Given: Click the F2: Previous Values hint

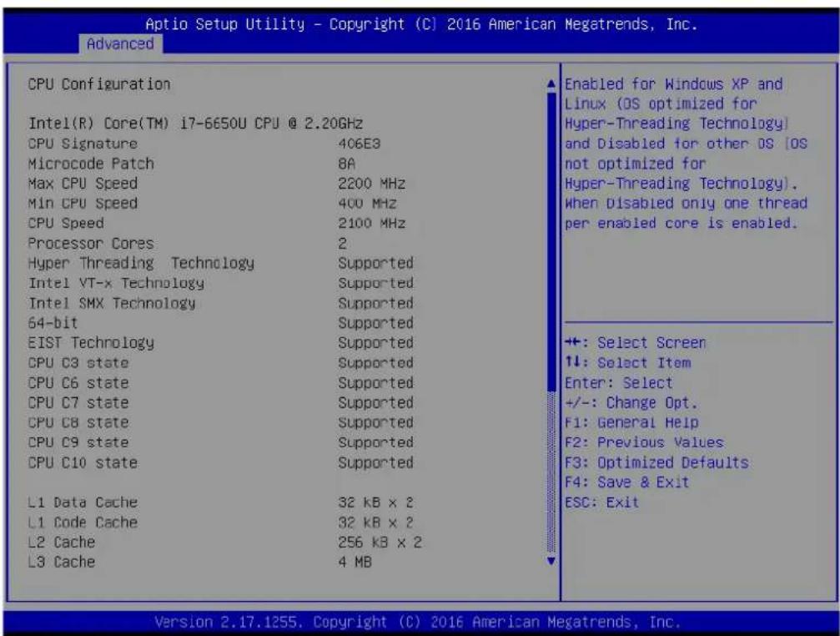Looking at the screenshot, I should click(x=644, y=442).
